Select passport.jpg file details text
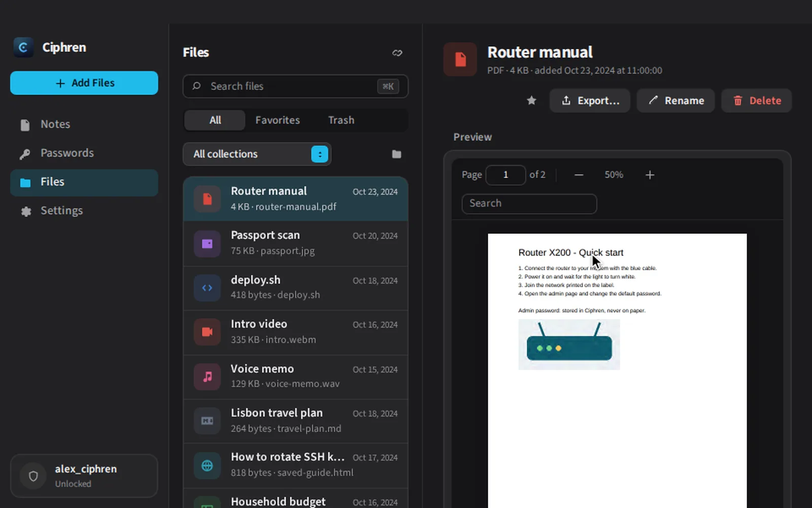The image size is (812, 508). pos(273,251)
